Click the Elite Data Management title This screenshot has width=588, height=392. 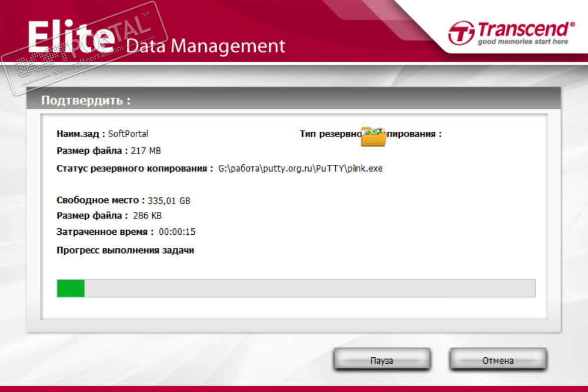(156, 38)
